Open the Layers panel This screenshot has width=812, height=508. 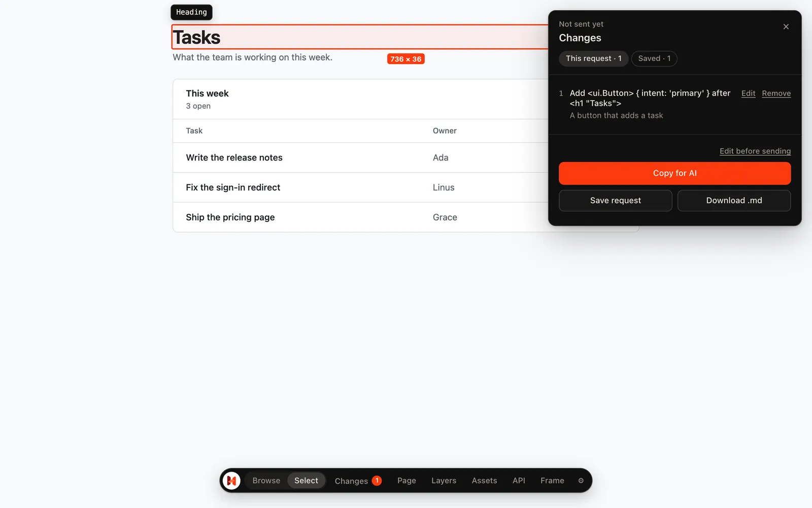click(x=444, y=481)
